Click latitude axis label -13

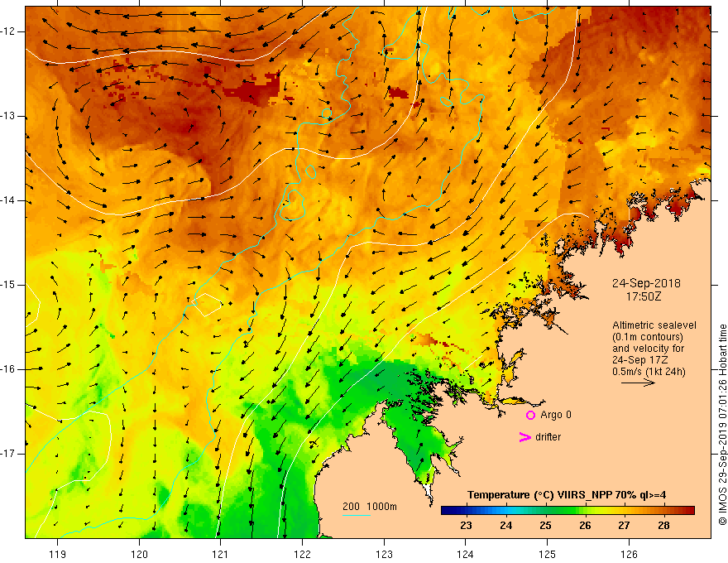pos(9,116)
